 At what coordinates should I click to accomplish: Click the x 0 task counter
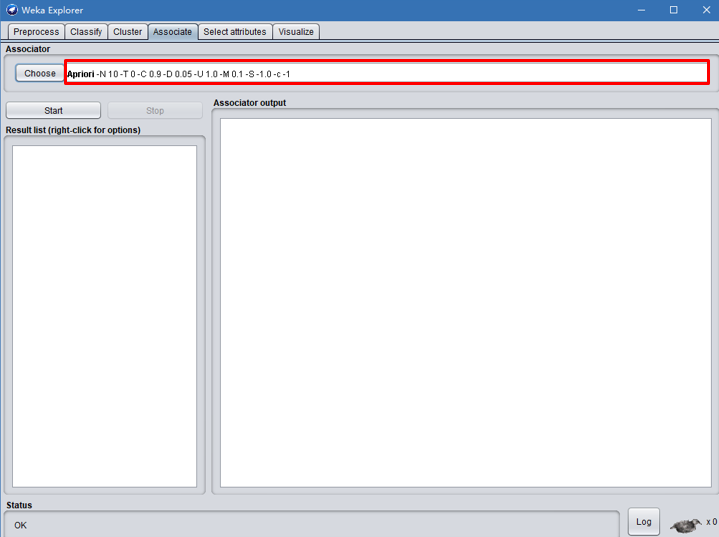tap(711, 522)
